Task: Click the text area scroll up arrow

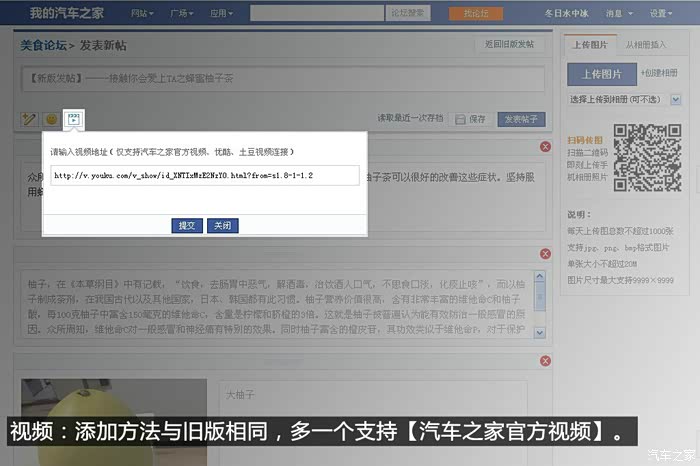Action: (x=539, y=277)
